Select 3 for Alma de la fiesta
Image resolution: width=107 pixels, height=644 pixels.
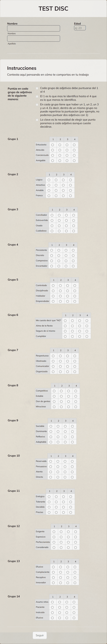point(80,326)
